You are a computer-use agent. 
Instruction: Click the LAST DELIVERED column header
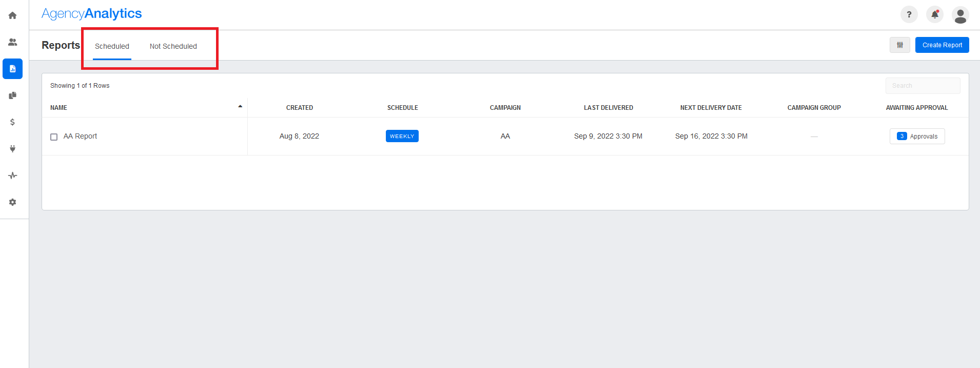pos(609,108)
